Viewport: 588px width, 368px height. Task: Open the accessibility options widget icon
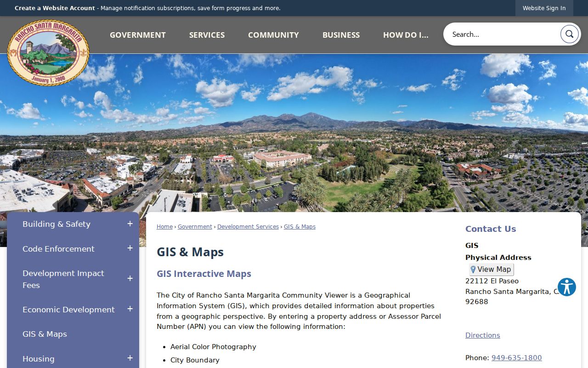click(567, 287)
